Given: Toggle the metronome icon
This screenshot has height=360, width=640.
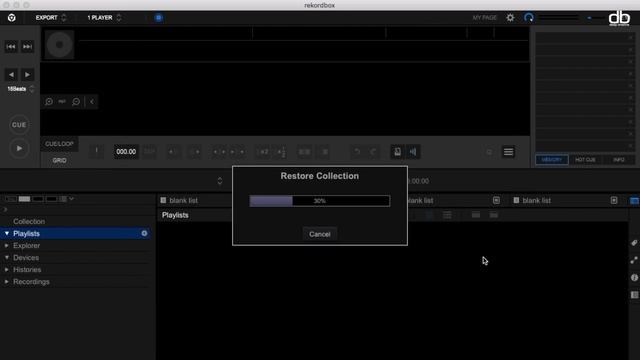Looking at the screenshot, I should [397, 152].
